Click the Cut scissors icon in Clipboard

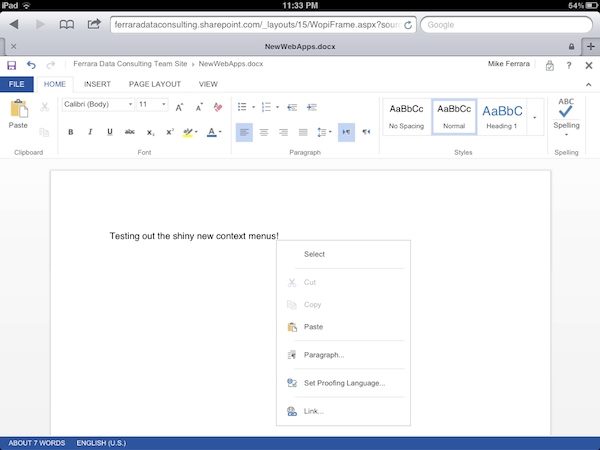(x=45, y=107)
